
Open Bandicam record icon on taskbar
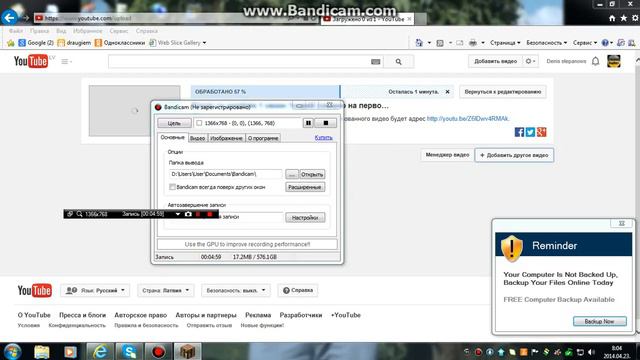click(158, 351)
